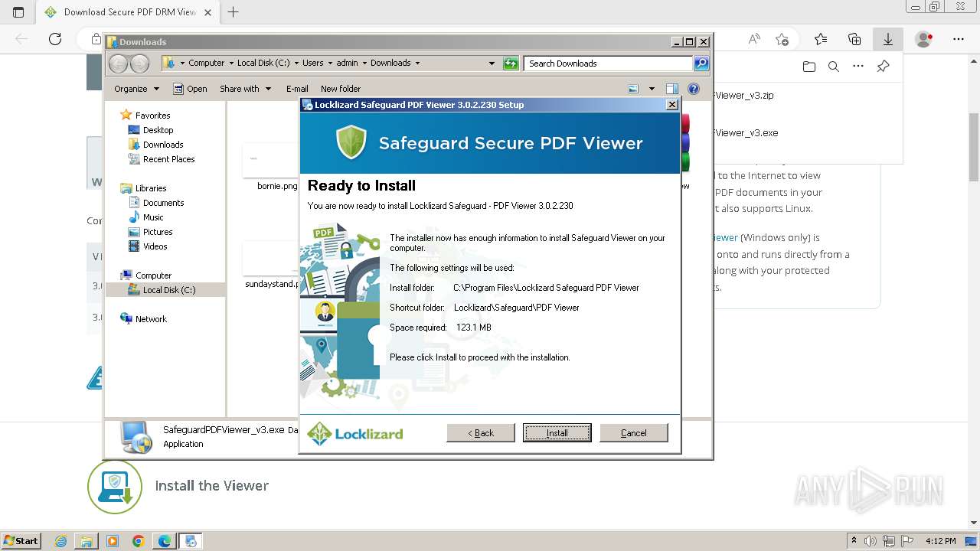Open more options in Edge downloads panel
980x551 pixels.
coord(858,67)
